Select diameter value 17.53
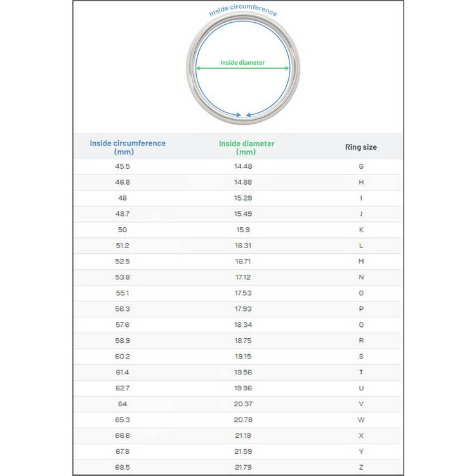This screenshot has width=476, height=476. 243,293
